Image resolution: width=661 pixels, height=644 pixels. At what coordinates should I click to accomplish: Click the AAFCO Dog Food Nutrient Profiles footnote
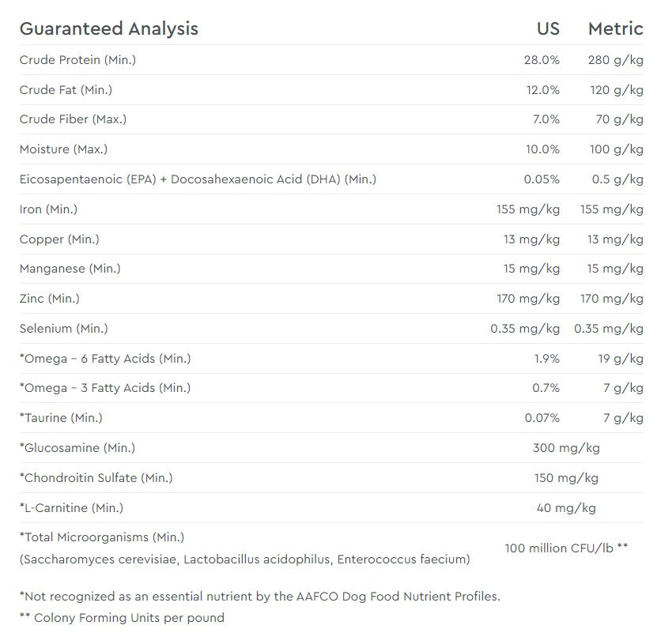pos(259,597)
